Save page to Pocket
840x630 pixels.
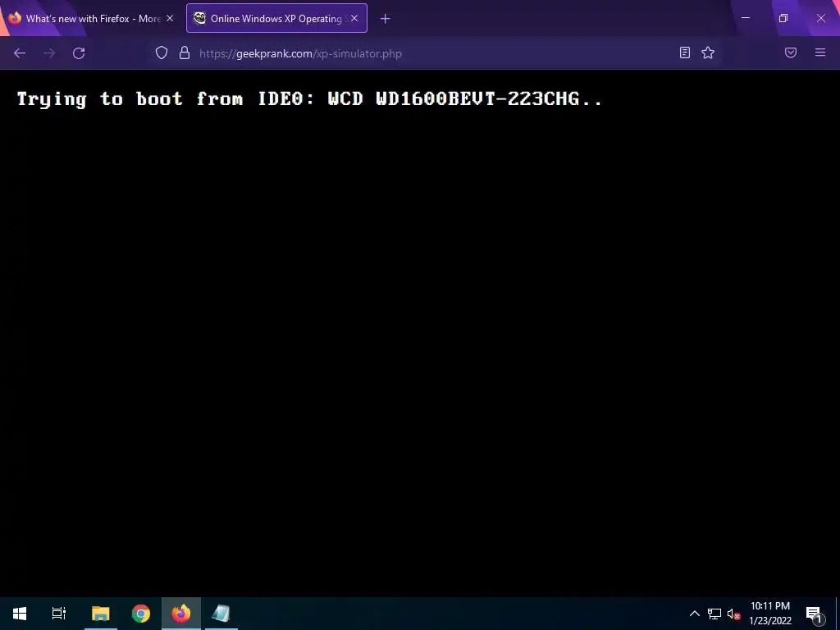791,52
